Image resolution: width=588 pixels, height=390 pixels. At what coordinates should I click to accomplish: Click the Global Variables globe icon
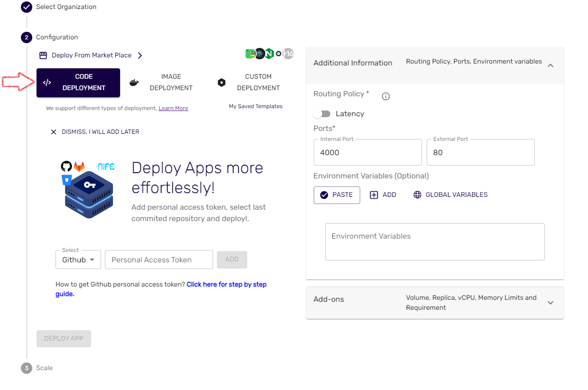tap(417, 195)
